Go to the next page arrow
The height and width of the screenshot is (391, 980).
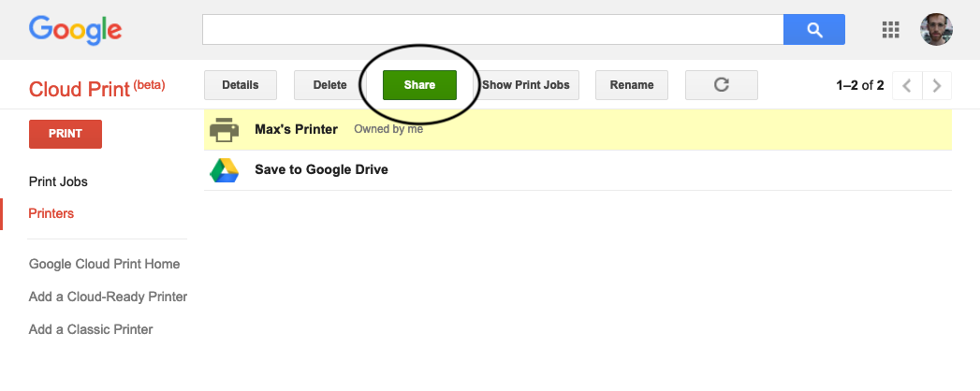pyautogui.click(x=936, y=85)
